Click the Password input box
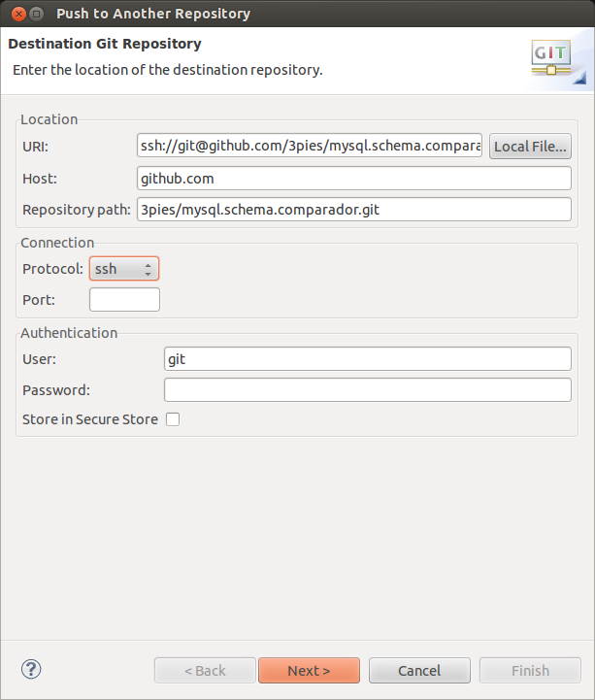 point(367,390)
